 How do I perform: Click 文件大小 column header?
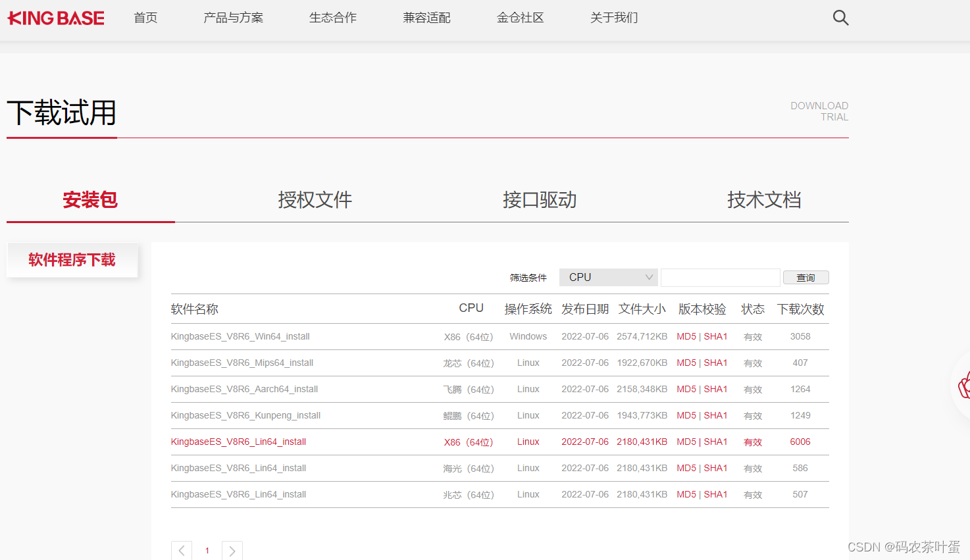[642, 309]
